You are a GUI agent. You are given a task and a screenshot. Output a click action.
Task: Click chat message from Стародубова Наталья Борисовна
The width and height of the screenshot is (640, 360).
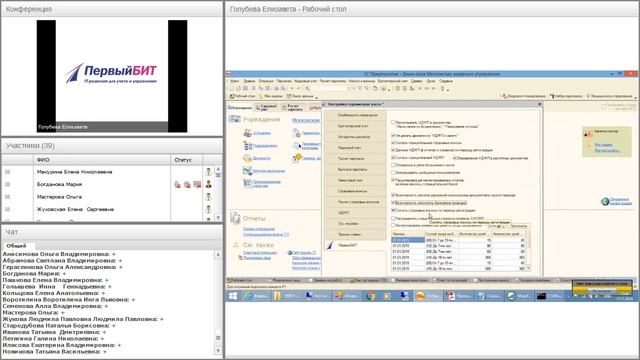pos(59,326)
